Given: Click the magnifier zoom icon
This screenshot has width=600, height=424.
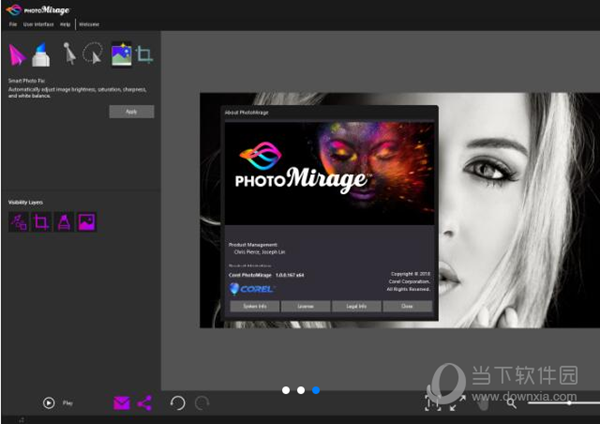Looking at the screenshot, I should coord(512,403).
